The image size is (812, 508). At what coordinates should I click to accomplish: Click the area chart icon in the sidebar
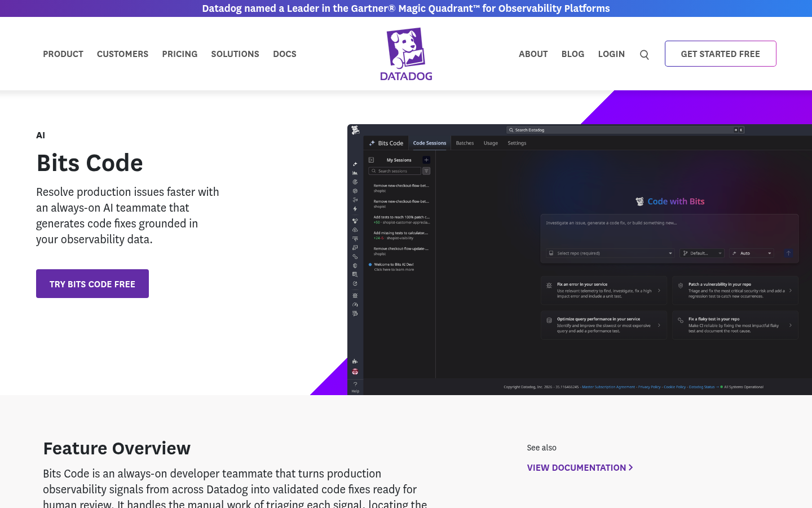click(355, 173)
